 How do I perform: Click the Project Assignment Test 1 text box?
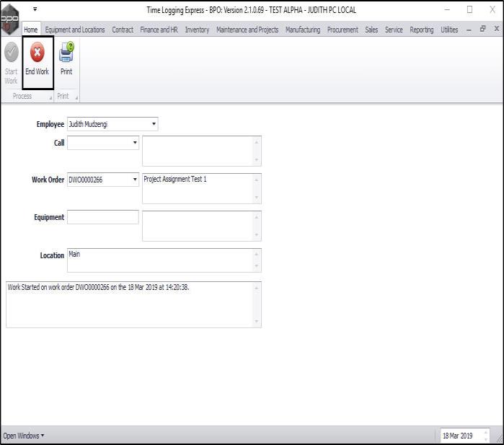(202, 188)
